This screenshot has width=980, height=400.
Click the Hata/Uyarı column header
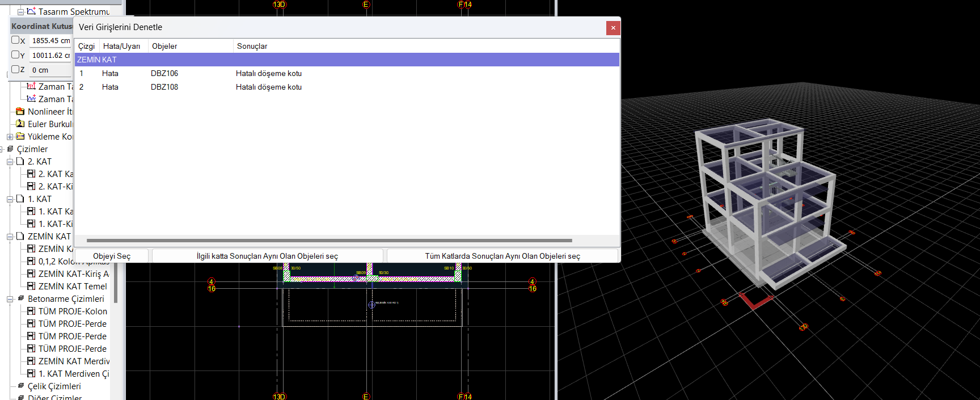coord(124,46)
